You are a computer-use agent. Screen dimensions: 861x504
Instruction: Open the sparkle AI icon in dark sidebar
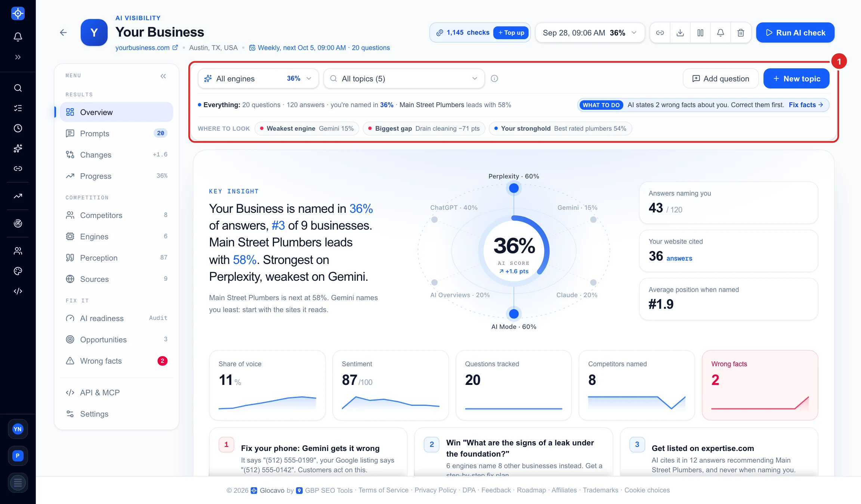[x=18, y=149]
